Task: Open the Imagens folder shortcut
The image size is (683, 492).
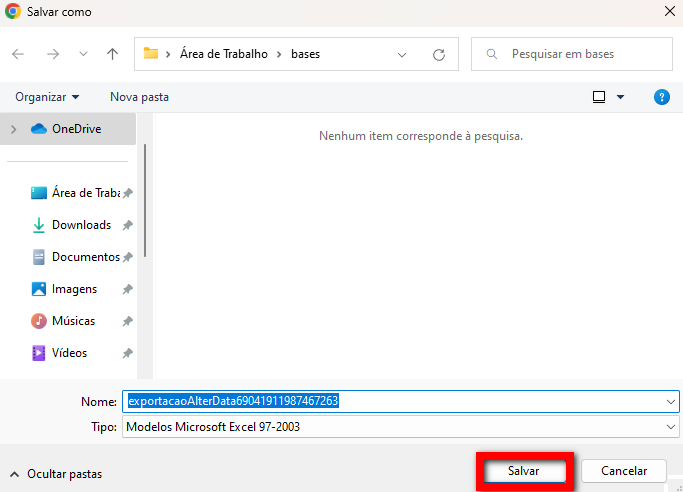Action: [x=74, y=289]
